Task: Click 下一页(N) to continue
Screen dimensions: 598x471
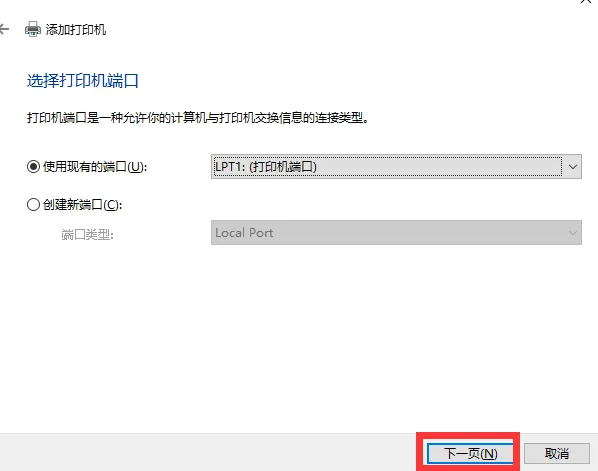Action: click(x=470, y=453)
